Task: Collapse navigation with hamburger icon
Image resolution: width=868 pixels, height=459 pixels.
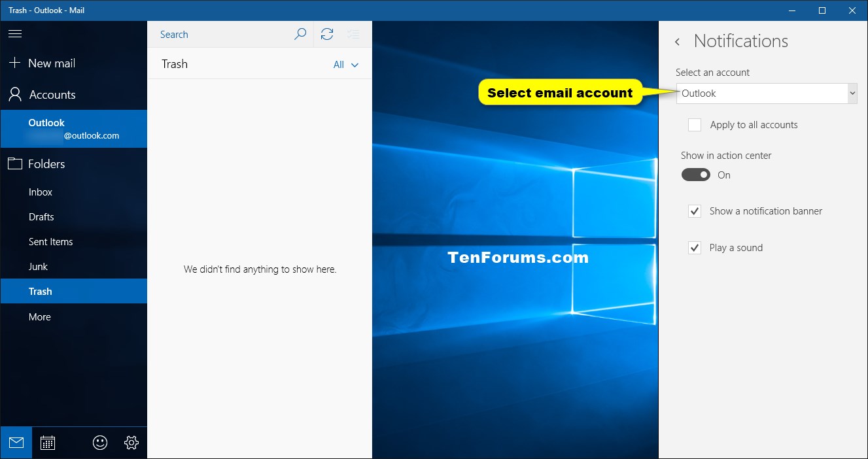Action: pos(15,33)
